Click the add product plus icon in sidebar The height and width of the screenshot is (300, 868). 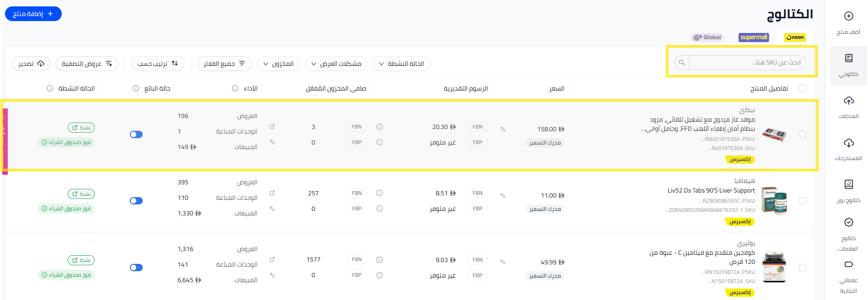click(x=848, y=16)
